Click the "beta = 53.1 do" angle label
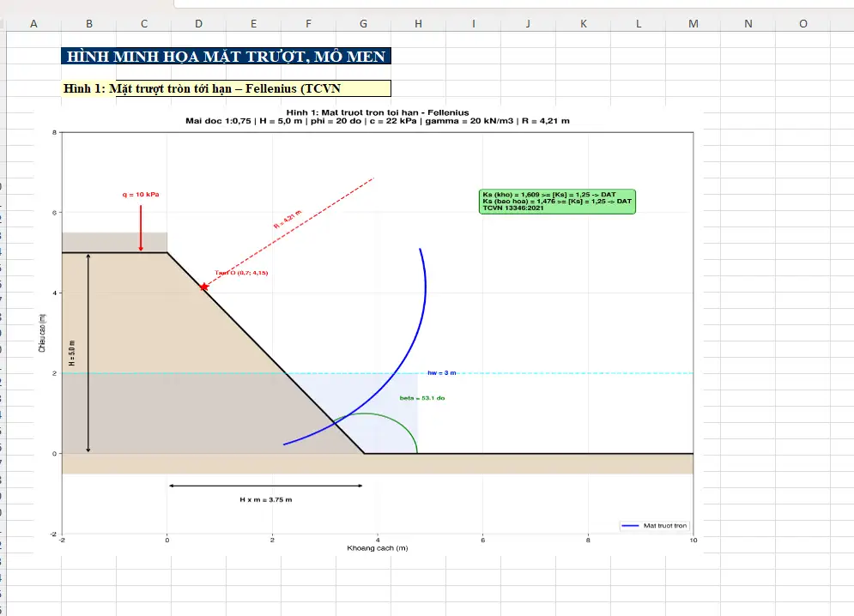This screenshot has height=616, width=854. [x=421, y=398]
